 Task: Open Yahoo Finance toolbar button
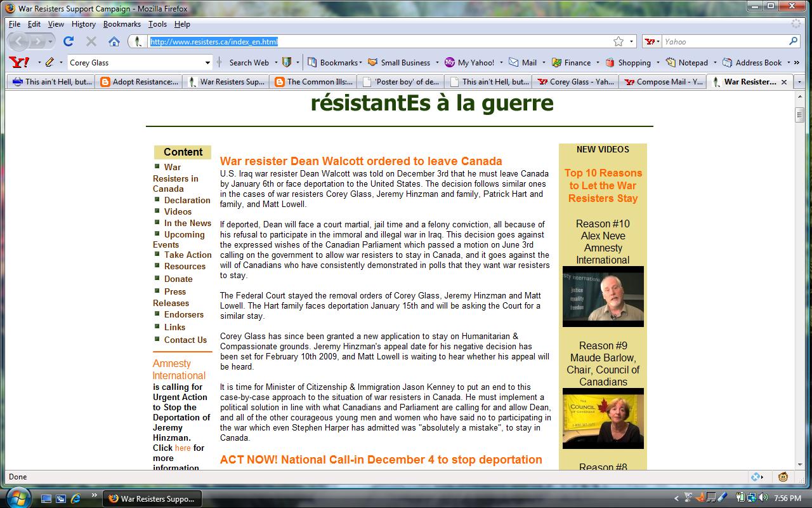pos(571,62)
